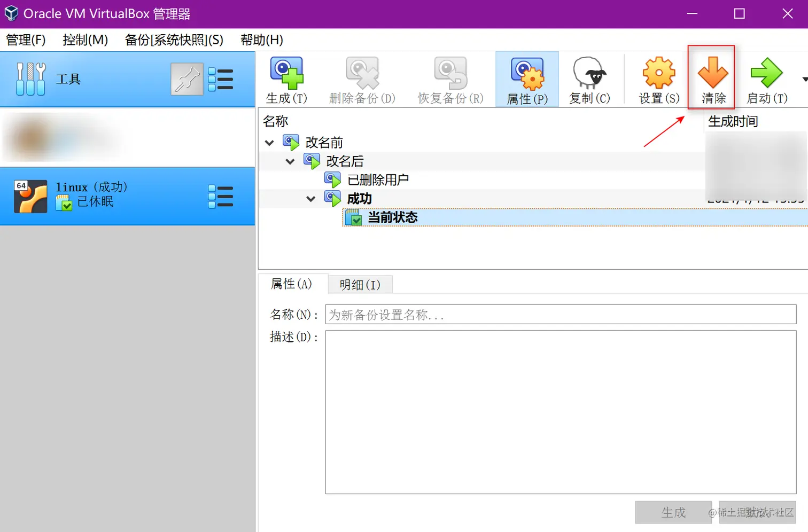Select the 工具 tools item
Screen dimensions: 808x532
click(127, 79)
